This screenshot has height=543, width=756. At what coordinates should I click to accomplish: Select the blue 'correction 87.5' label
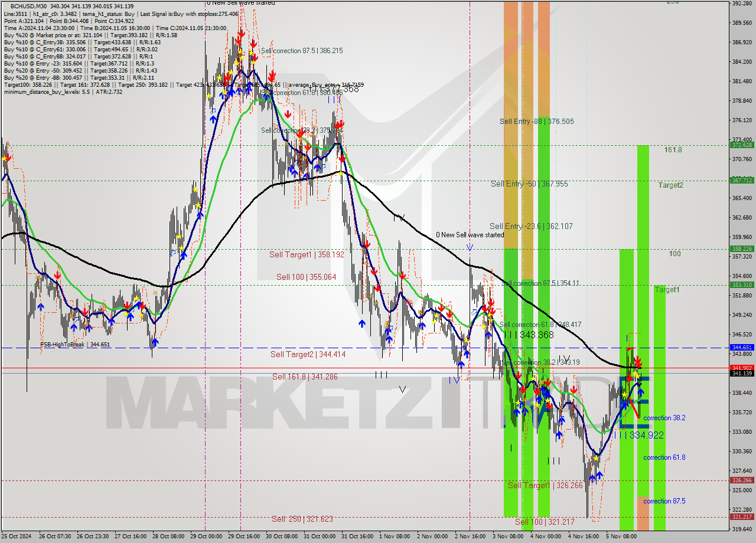coord(664,501)
